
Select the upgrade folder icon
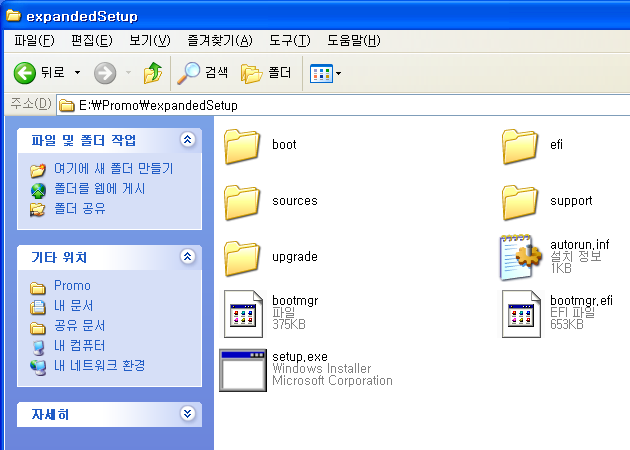[x=242, y=258]
